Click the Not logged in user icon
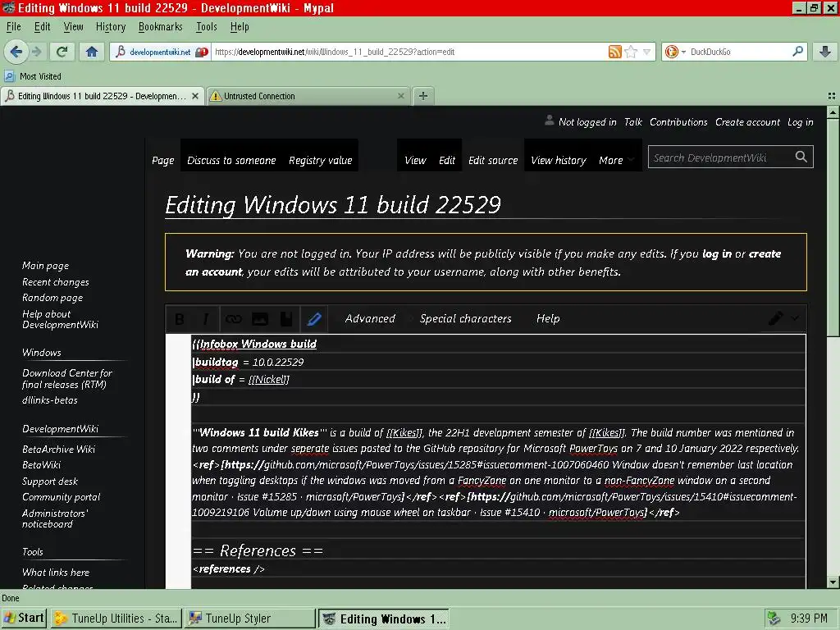840x630 pixels. pyautogui.click(x=549, y=121)
